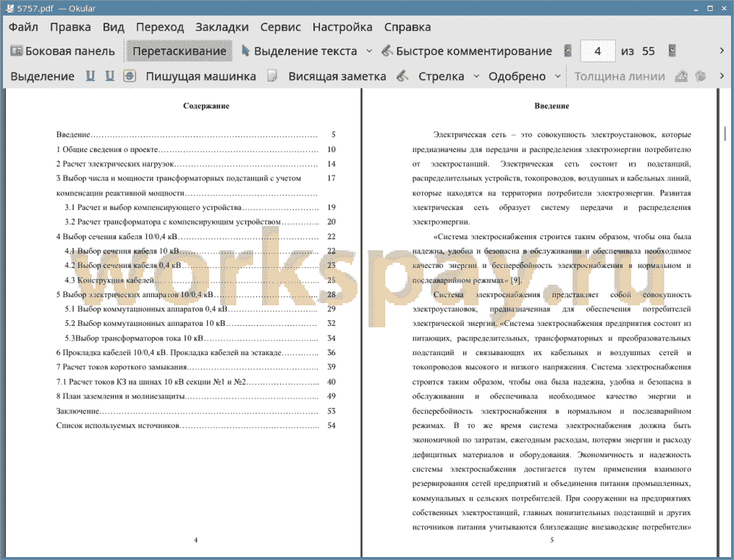Select the Выделение текста tool
Image resolution: width=734 pixels, height=560 pixels.
[299, 51]
